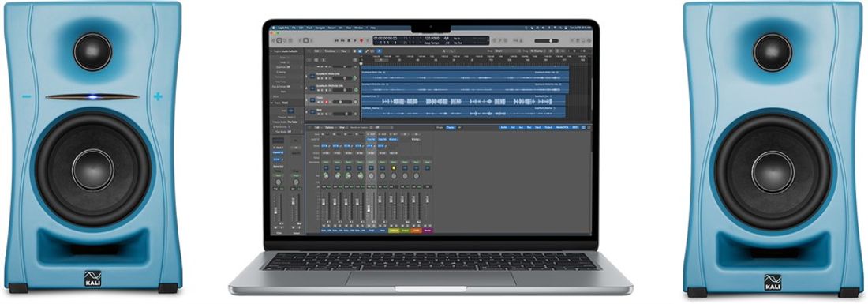The height and width of the screenshot is (304, 868).
Task: Toggle the Bus channel filter button in the Mixer
Action: click(x=529, y=127)
